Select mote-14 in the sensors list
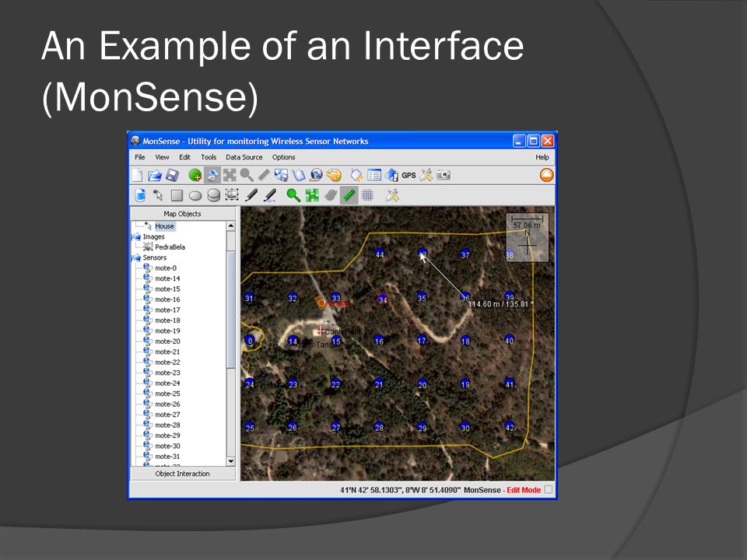The height and width of the screenshot is (560, 747). pyautogui.click(x=167, y=278)
